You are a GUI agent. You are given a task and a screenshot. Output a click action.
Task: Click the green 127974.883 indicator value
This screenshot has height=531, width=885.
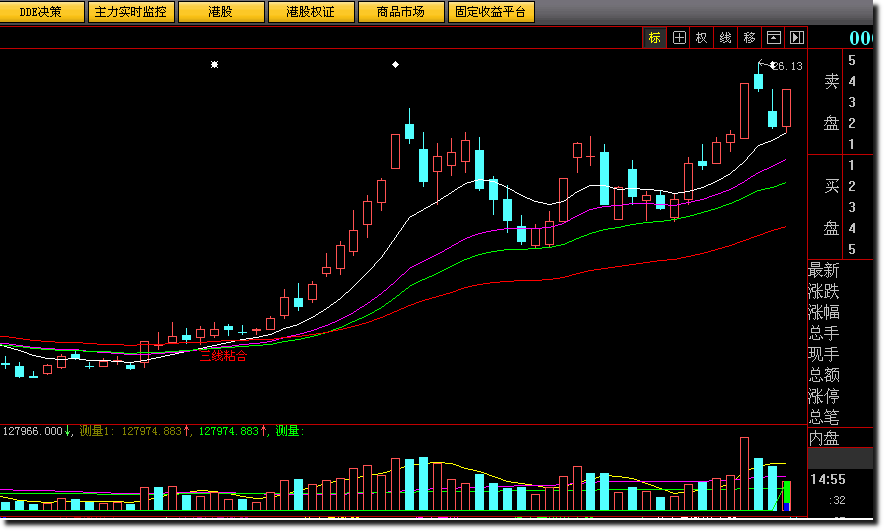(229, 431)
